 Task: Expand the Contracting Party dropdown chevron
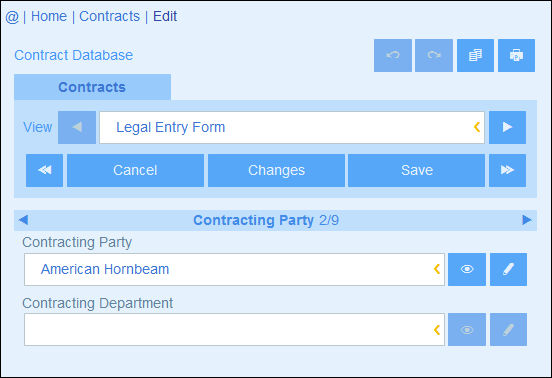(437, 269)
